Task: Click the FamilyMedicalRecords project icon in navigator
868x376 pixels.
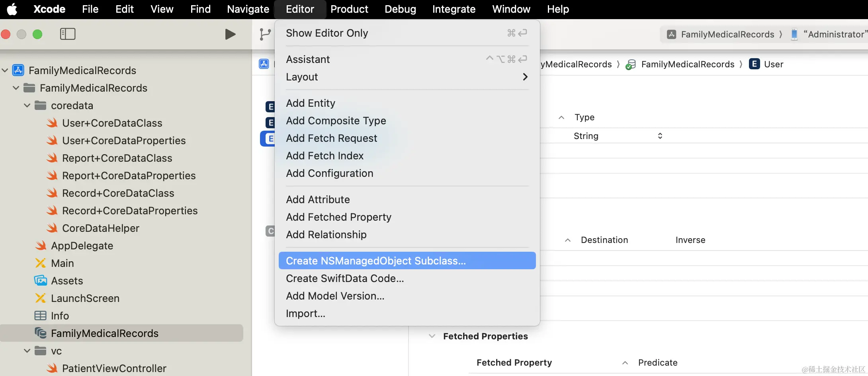Action: tap(18, 70)
